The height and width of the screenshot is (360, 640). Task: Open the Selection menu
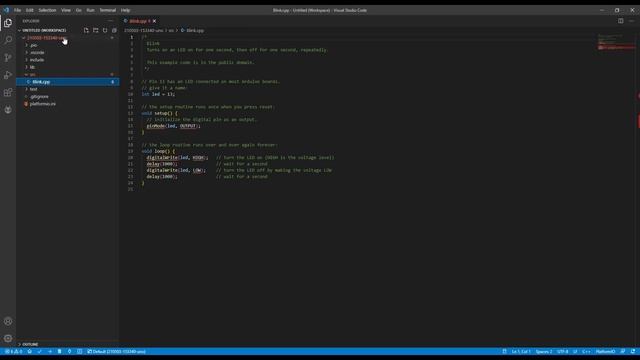pos(47,10)
